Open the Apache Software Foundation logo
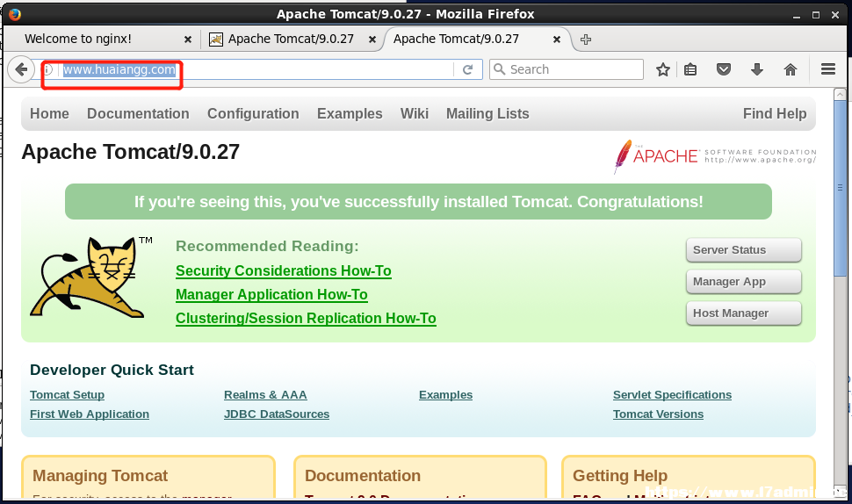 (714, 156)
